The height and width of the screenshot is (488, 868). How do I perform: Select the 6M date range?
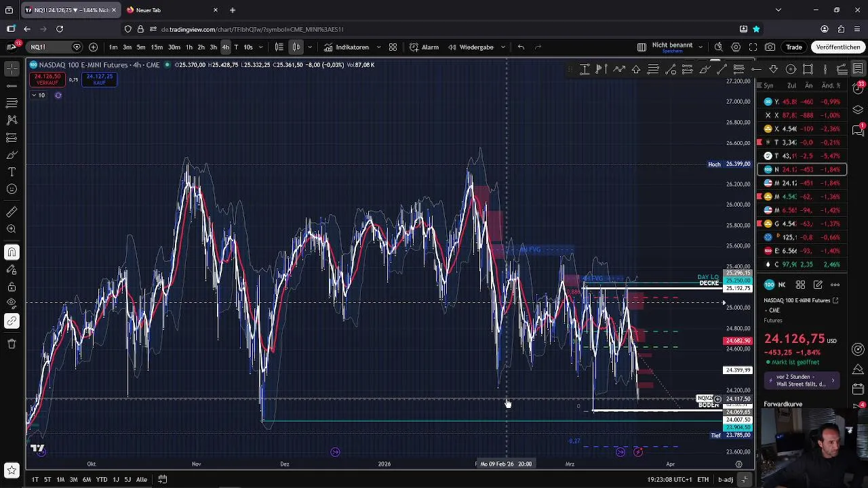(87, 479)
